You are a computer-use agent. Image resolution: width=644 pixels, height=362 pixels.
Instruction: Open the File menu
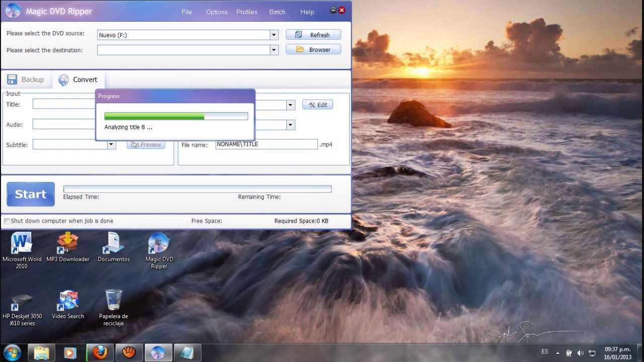point(187,12)
